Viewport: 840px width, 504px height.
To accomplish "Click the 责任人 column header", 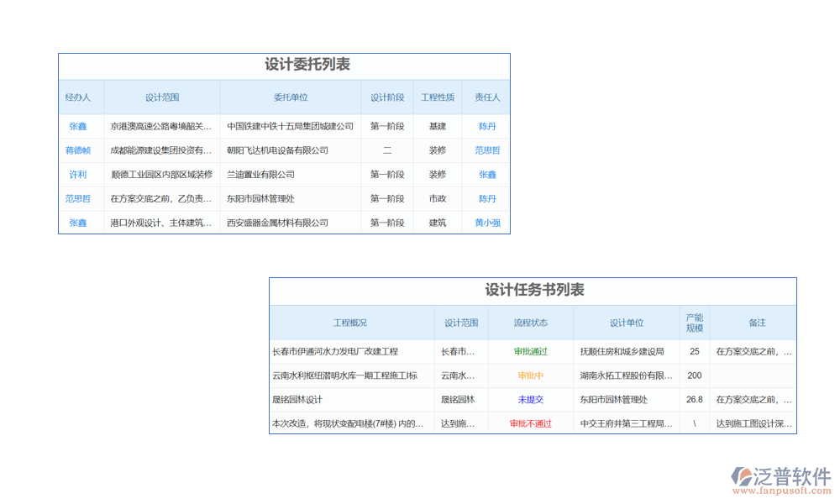I will tap(487, 97).
